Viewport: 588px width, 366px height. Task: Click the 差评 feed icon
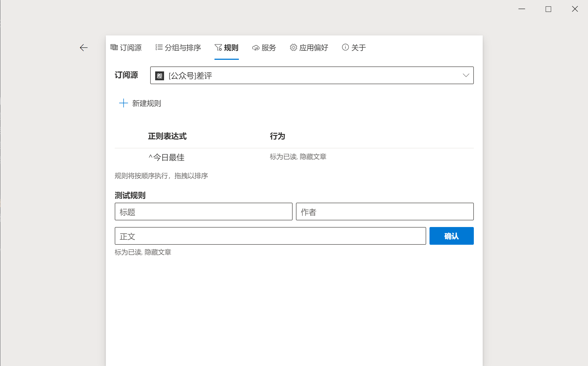point(160,76)
